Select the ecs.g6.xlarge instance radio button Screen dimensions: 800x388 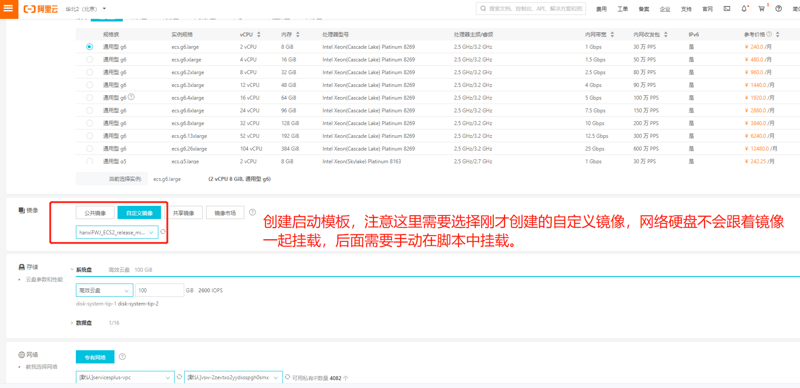click(90, 59)
